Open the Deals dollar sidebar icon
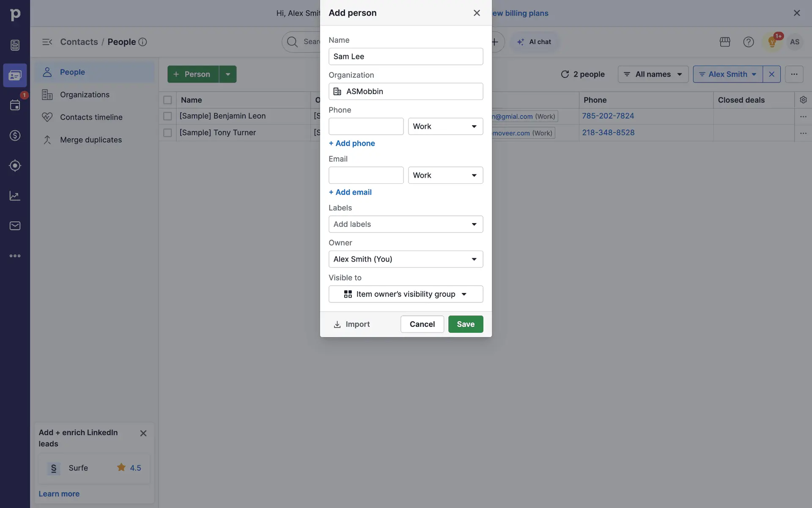 [x=15, y=135]
